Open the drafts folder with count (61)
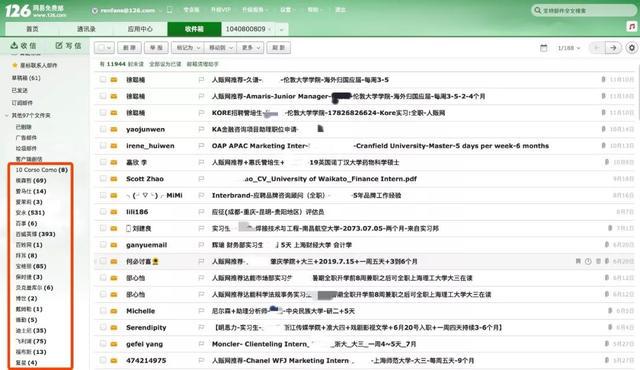 click(26, 78)
